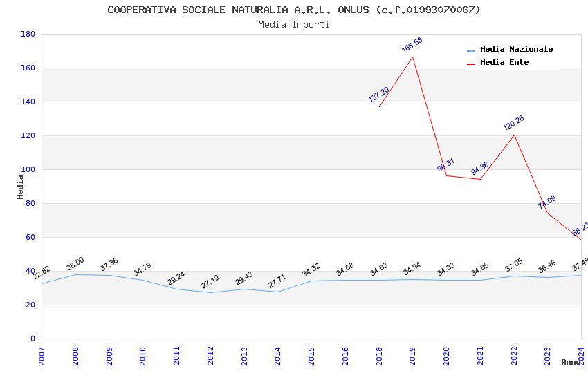Click the 80 y-axis tick label
This screenshot has width=588, height=380.
30,203
